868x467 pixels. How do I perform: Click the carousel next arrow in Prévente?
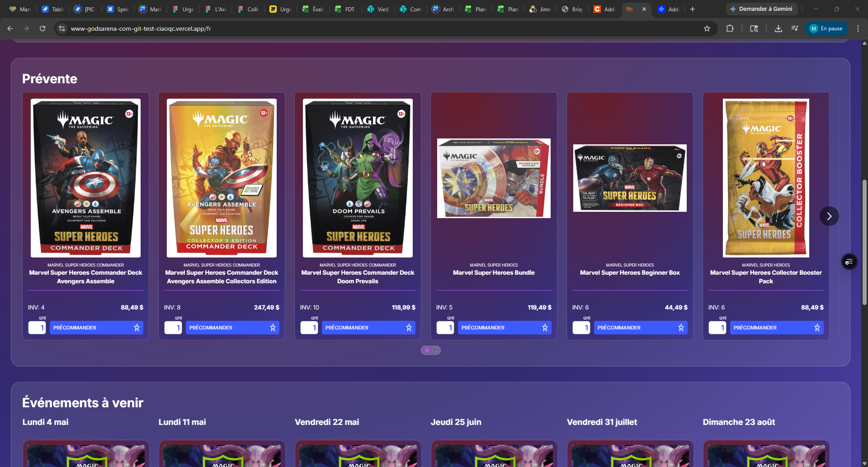[x=829, y=216]
